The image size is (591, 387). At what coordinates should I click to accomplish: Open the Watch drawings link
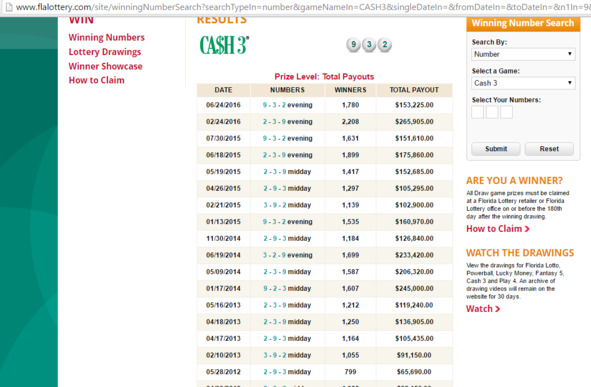(483, 309)
